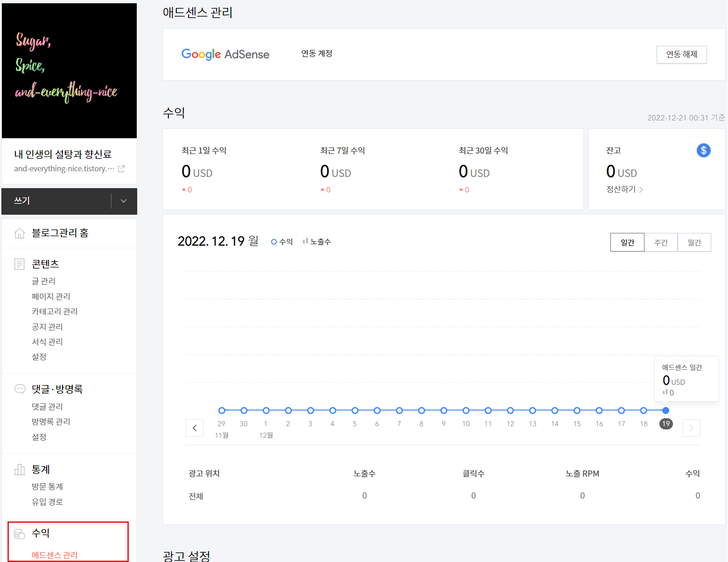Click the 애드센스 일간 tooltip box

[686, 379]
